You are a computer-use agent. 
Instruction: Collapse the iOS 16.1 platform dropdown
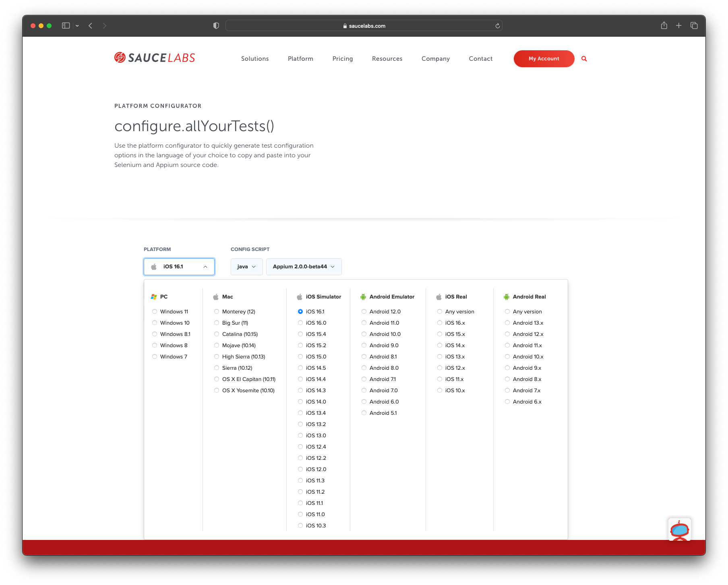pos(179,267)
